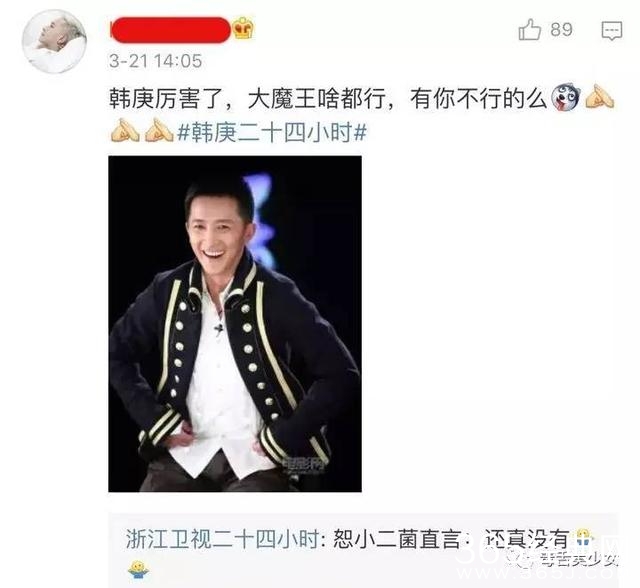Tap the crown VIP badge beside the username
Image resolution: width=640 pixels, height=588 pixels.
243,29
